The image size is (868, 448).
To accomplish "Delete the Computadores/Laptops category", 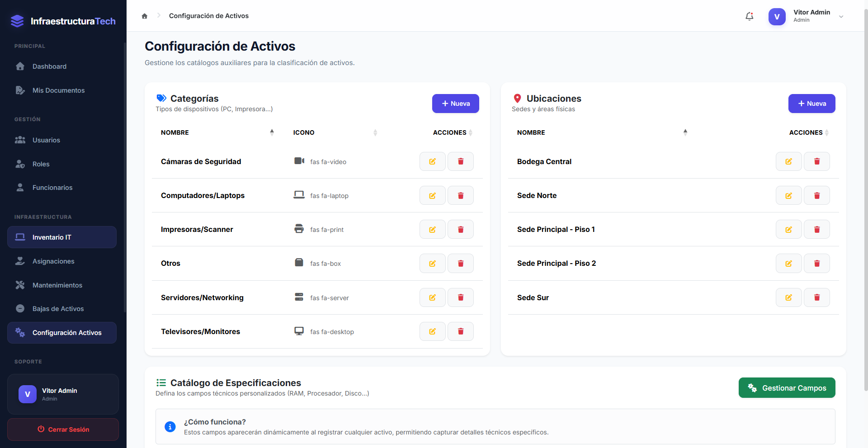I will (x=461, y=195).
